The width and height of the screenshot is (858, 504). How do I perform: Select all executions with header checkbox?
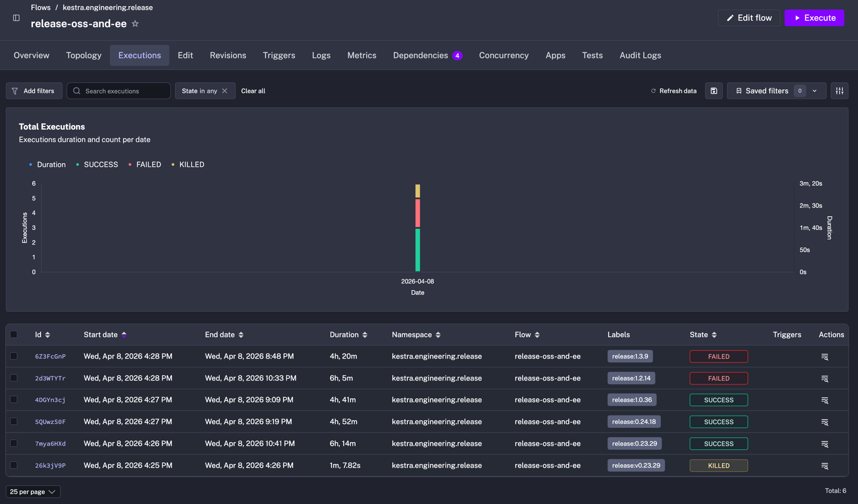[x=14, y=335]
